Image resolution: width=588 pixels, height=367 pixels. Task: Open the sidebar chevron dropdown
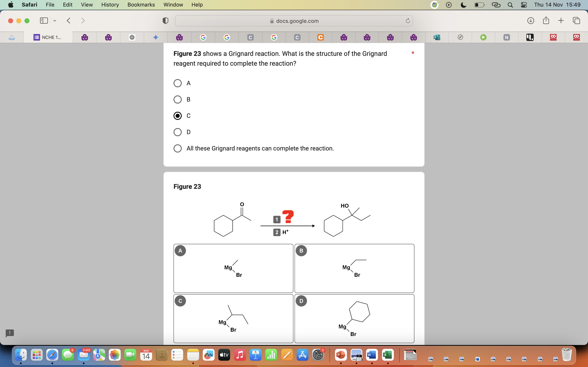tap(55, 21)
